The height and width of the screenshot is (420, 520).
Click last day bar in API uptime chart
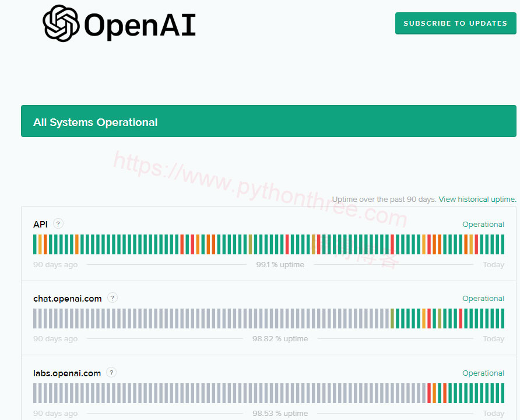coord(503,244)
